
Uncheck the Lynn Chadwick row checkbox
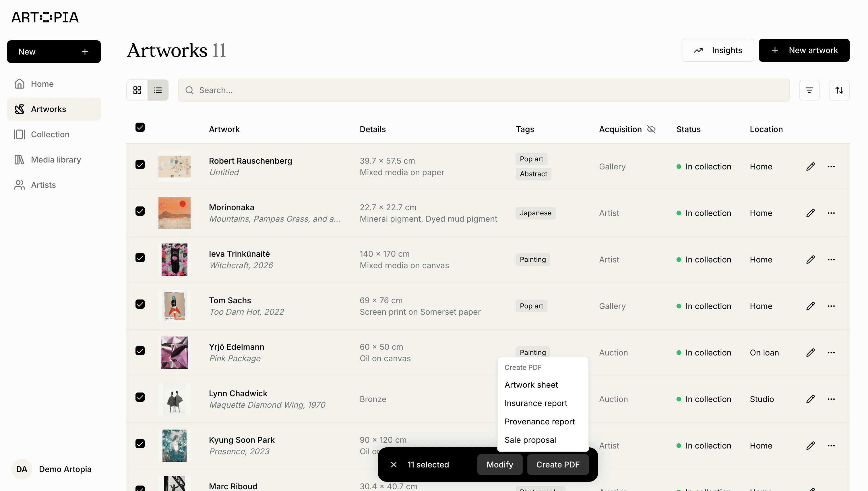(140, 397)
